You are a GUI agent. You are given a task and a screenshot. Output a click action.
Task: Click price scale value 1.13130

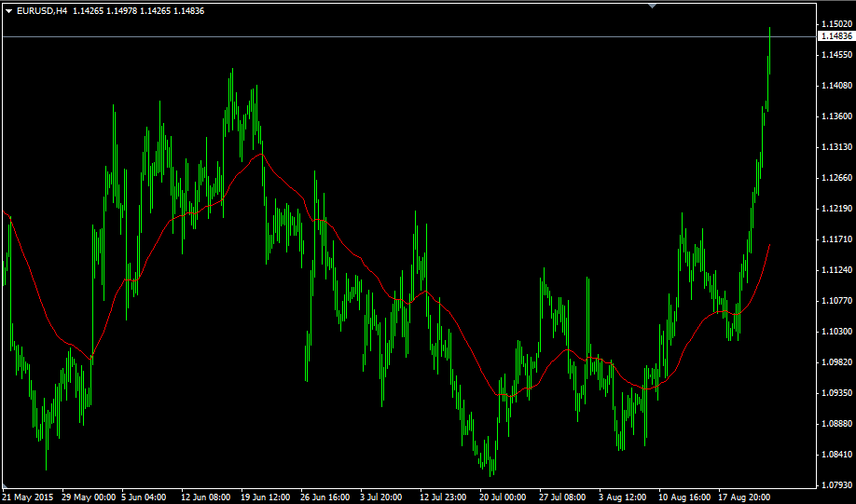pyautogui.click(x=836, y=146)
